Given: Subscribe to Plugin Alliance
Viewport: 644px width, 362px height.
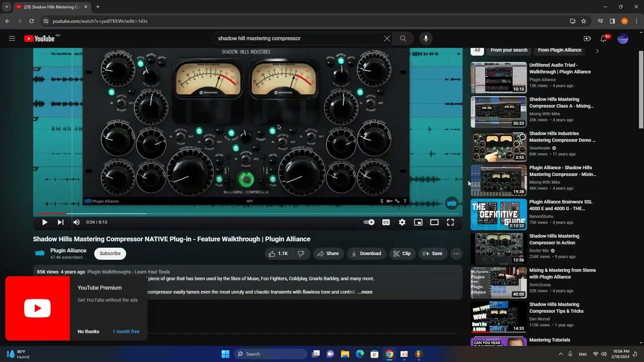Looking at the screenshot, I should [x=110, y=253].
